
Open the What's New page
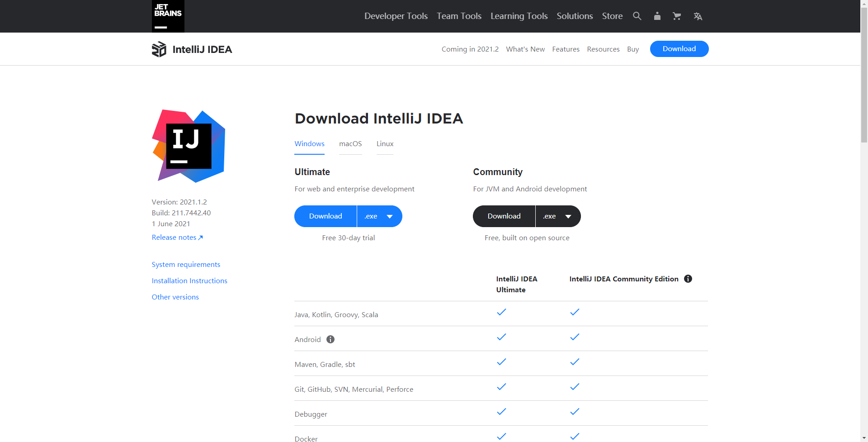point(525,49)
